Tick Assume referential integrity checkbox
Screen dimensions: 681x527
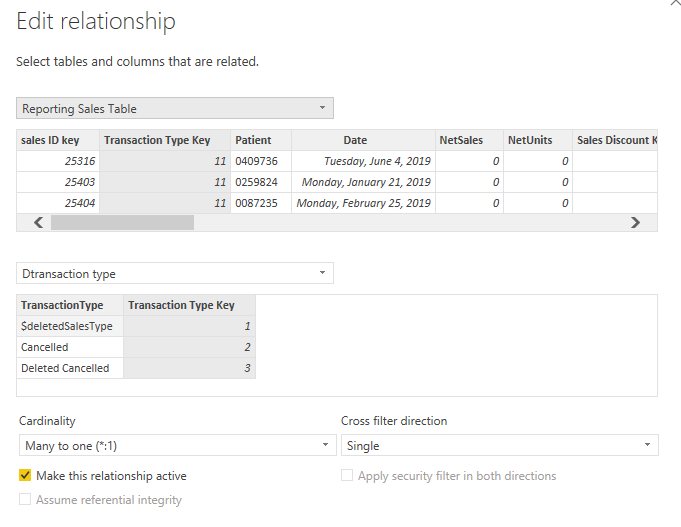point(25,499)
